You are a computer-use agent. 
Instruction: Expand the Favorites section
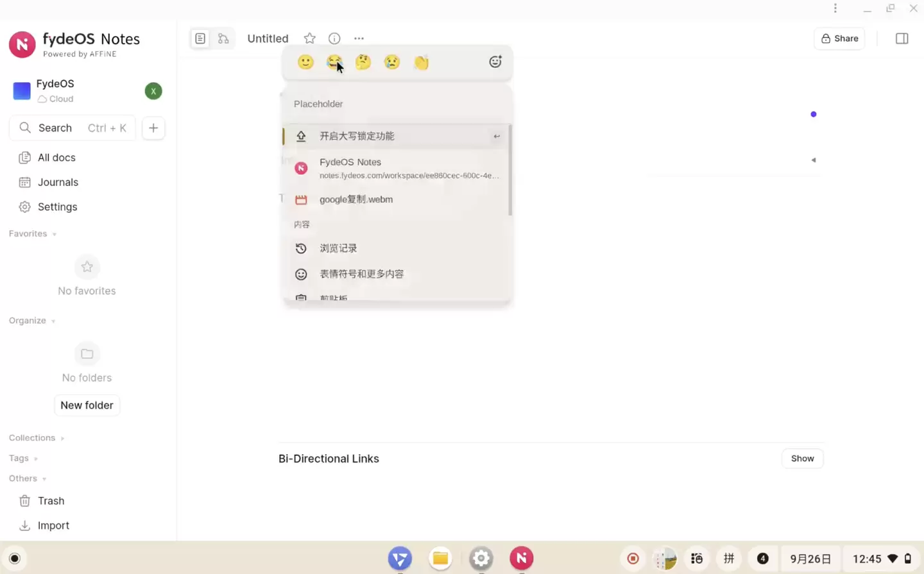[32, 233]
